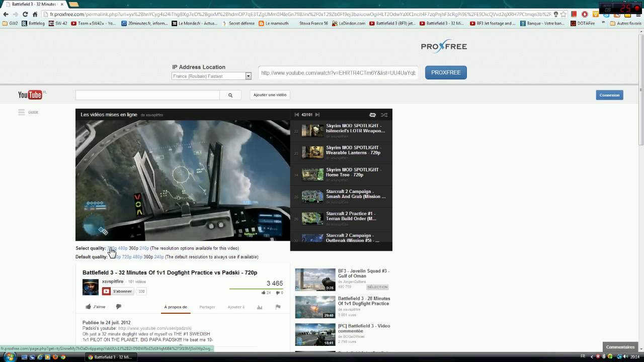Click the new tab button

73,4
